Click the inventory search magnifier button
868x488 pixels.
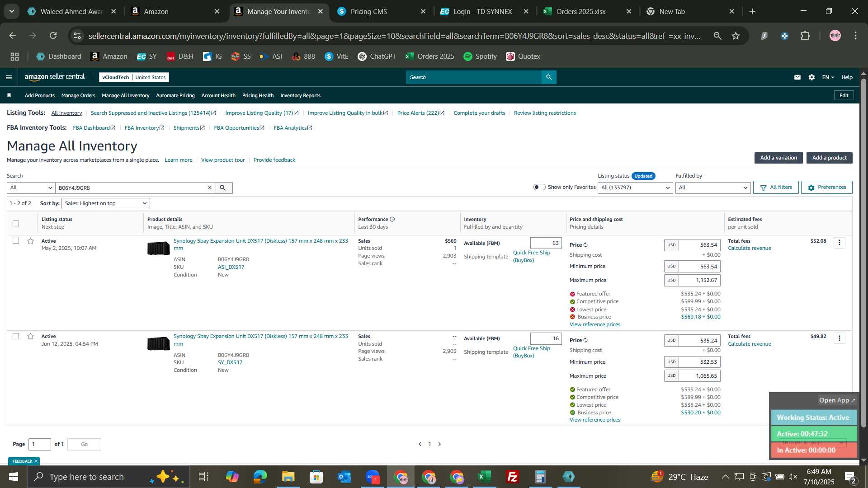223,188
